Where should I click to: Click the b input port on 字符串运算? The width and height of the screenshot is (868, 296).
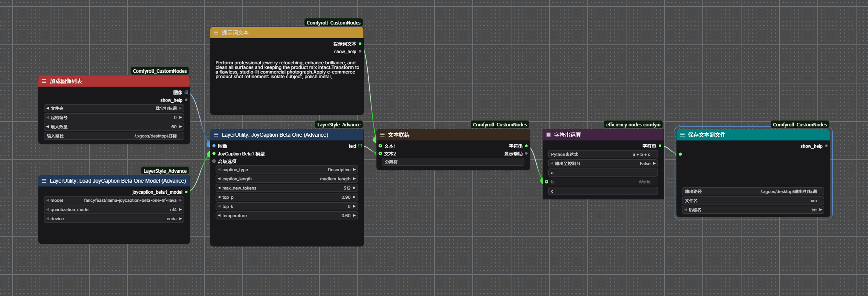tap(547, 182)
